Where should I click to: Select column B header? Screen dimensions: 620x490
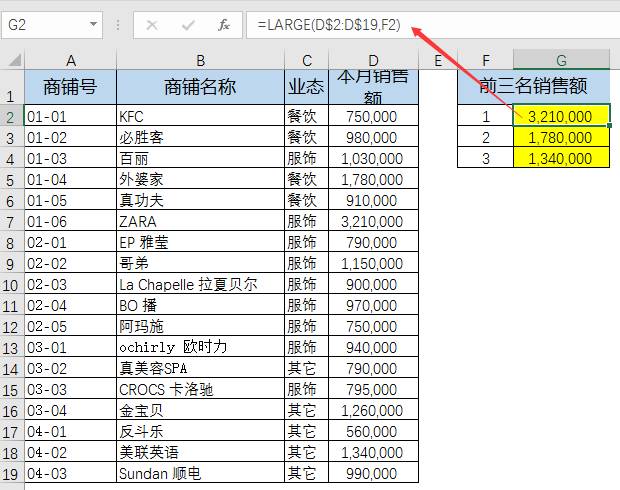click(200, 60)
